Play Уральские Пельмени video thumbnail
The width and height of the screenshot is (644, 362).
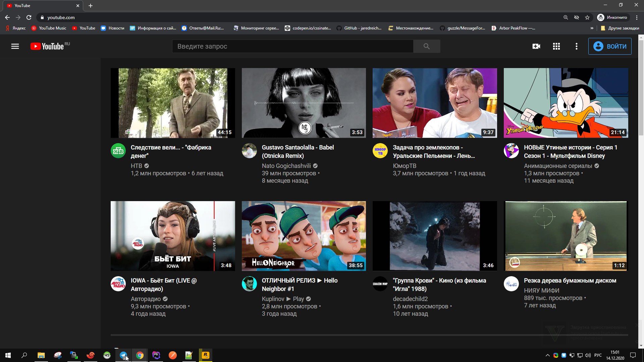coord(435,103)
